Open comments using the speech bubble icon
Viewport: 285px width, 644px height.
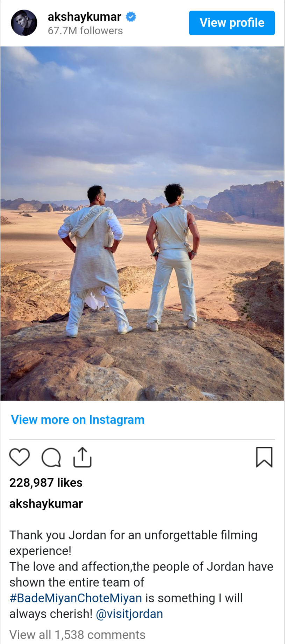pyautogui.click(x=51, y=457)
